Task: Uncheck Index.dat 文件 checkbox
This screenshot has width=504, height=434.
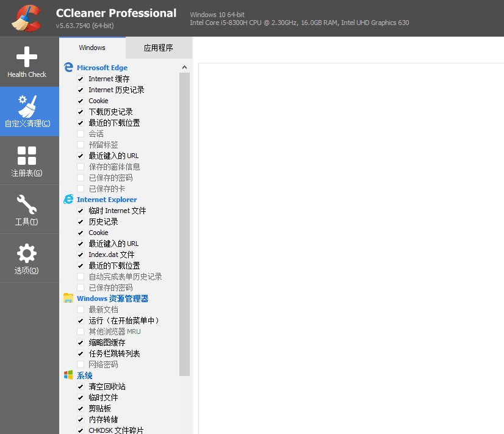Action: tap(81, 255)
